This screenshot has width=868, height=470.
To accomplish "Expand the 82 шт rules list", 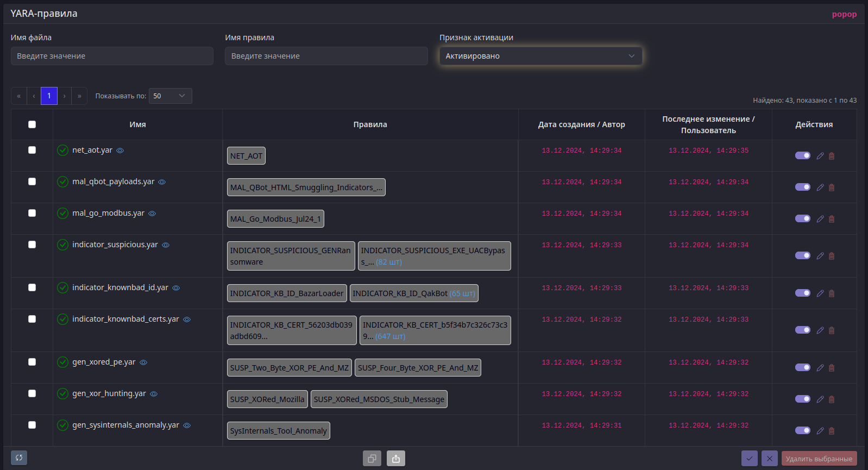I will [x=389, y=262].
